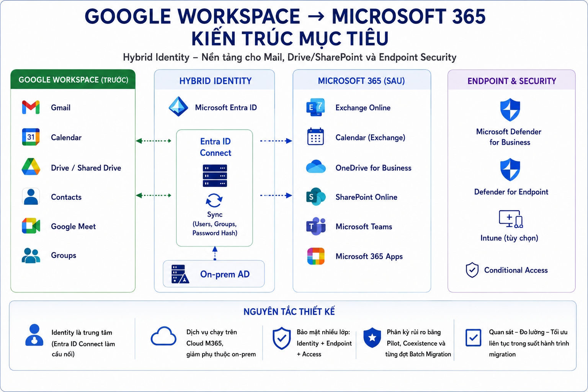The height and width of the screenshot is (392, 588).
Task: Click the Microsoft 365 Apps icon
Action: 316,256
